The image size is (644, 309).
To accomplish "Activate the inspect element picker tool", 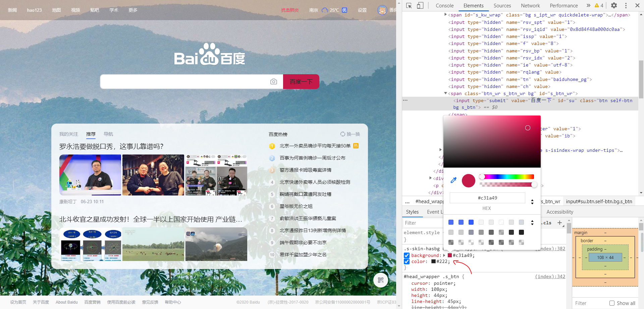I will point(409,5).
